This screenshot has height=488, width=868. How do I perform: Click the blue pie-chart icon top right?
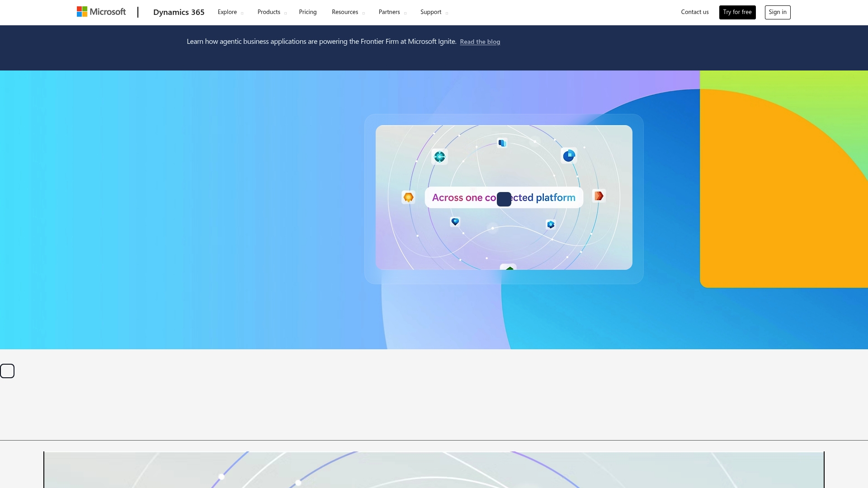pyautogui.click(x=569, y=156)
